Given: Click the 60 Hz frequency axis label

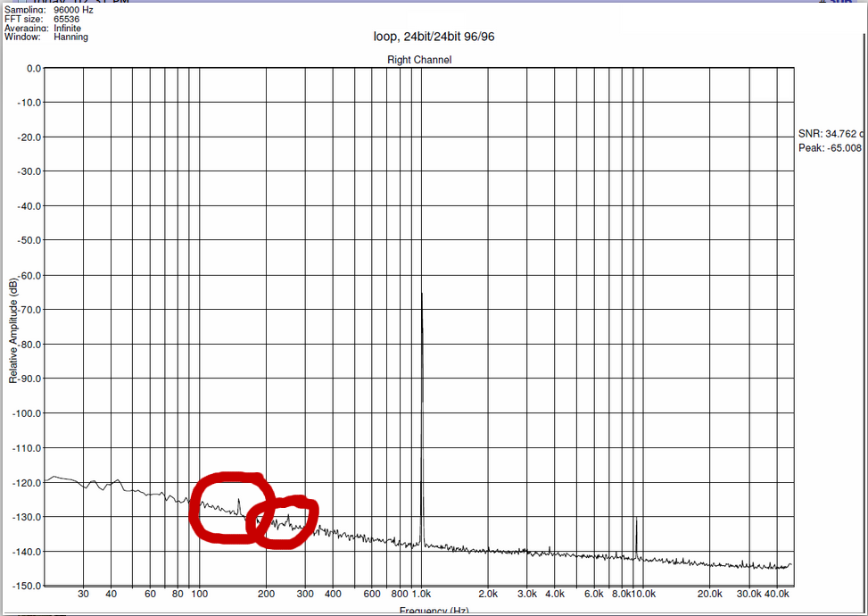Looking at the screenshot, I should (x=150, y=594).
